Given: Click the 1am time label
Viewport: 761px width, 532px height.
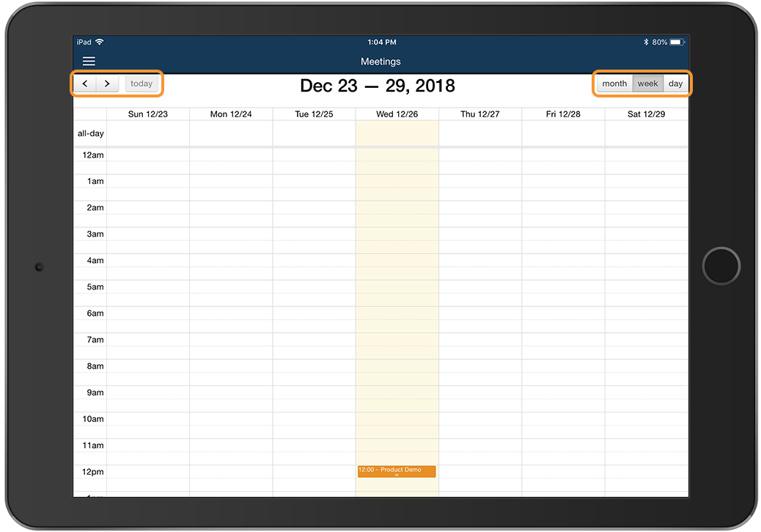Looking at the screenshot, I should [95, 182].
